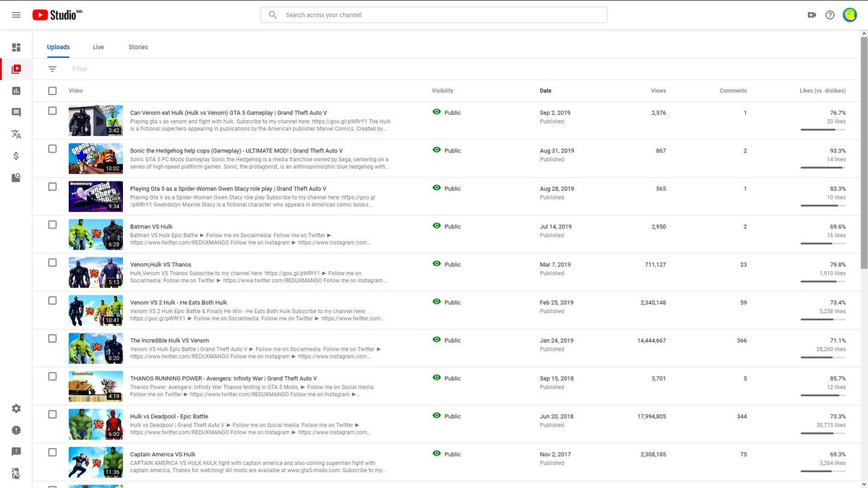Check the Can Venom eat Hulk video

[x=52, y=111]
